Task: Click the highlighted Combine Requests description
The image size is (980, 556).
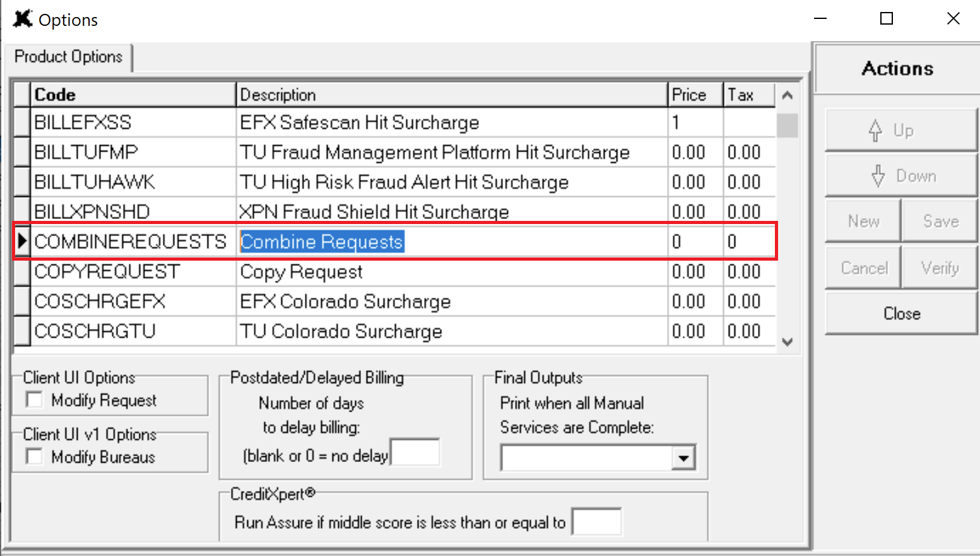Action: point(322,242)
